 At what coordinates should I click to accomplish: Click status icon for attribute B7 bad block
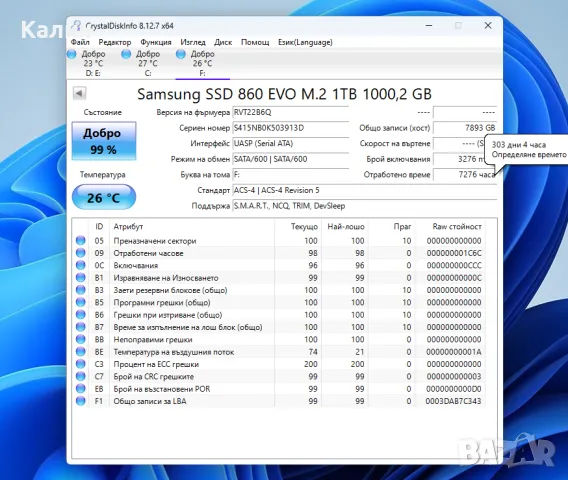click(x=81, y=327)
